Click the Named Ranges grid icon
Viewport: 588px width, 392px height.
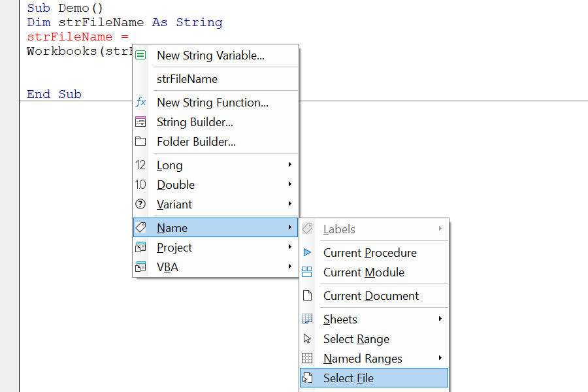click(x=307, y=358)
